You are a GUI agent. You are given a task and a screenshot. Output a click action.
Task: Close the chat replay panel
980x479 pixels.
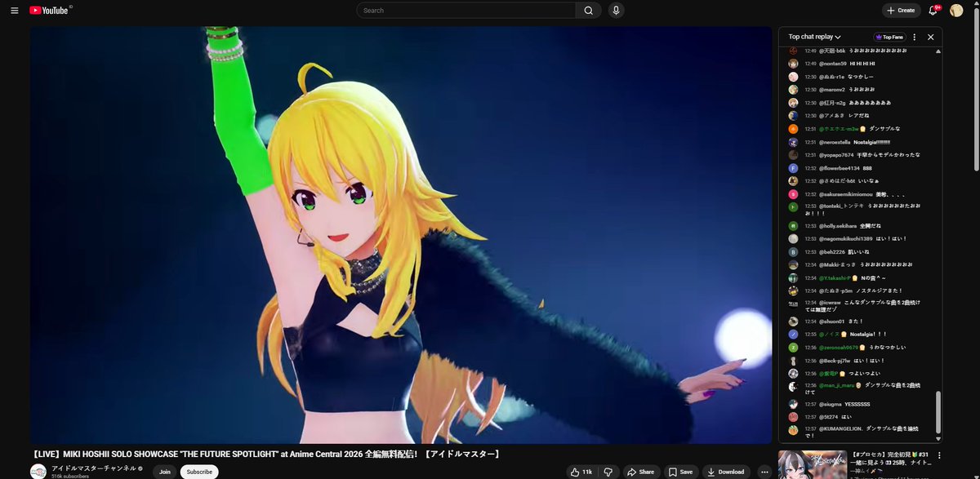click(x=930, y=37)
